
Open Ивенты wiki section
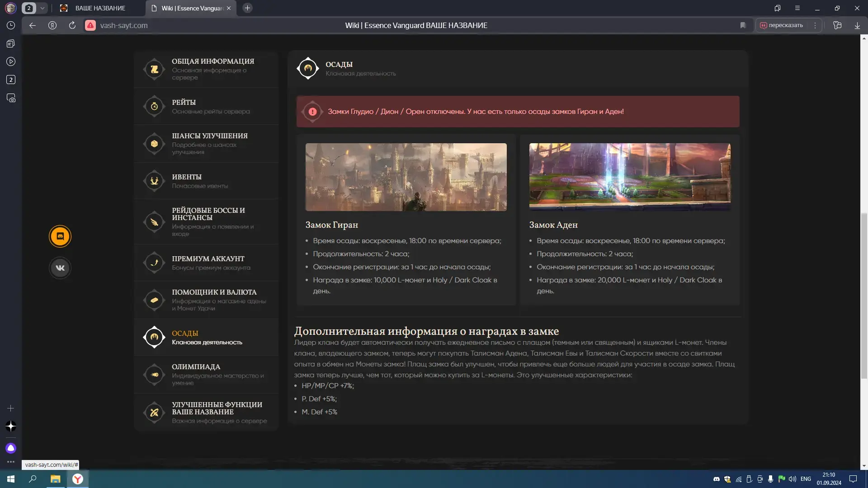coord(206,181)
